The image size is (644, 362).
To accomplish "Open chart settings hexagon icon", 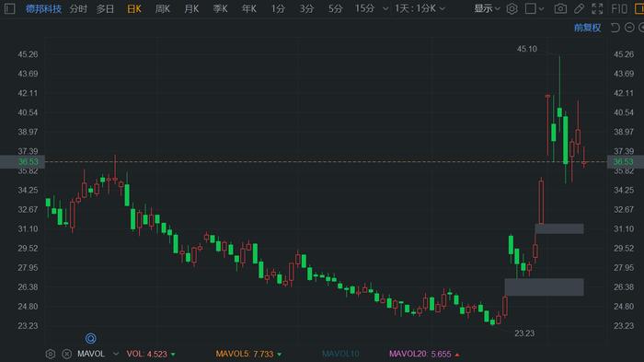I will [x=512, y=8].
